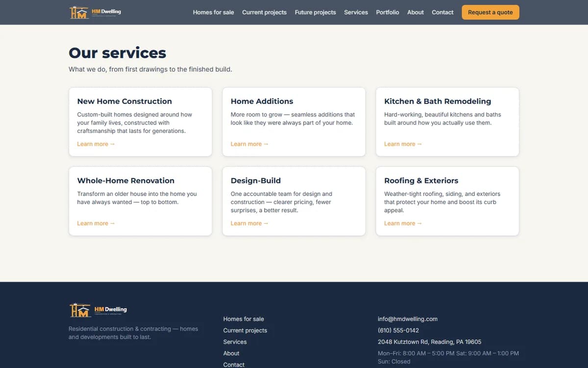Viewport: 588px width, 368px height.
Task: Learn more about Whole-Home Renovation
Action: pos(96,223)
